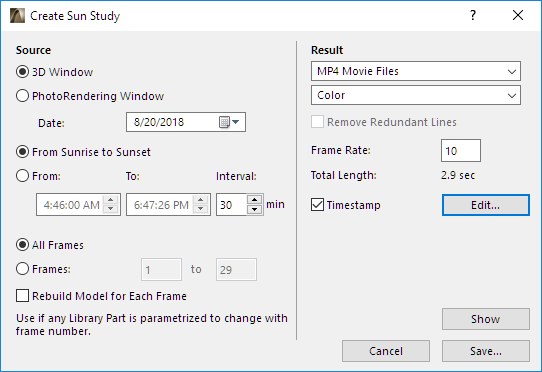Viewport: 542px width, 372px height.
Task: Close the Create Sun Study dialog
Action: click(518, 15)
